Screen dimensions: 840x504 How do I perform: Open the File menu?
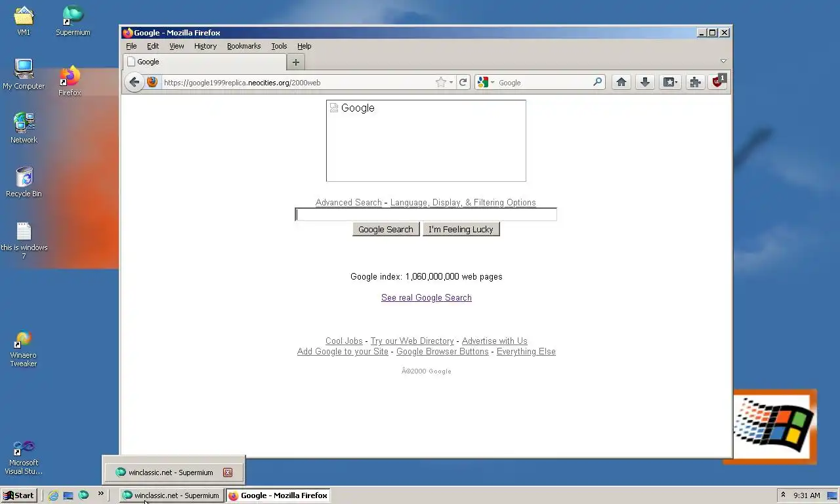131,46
